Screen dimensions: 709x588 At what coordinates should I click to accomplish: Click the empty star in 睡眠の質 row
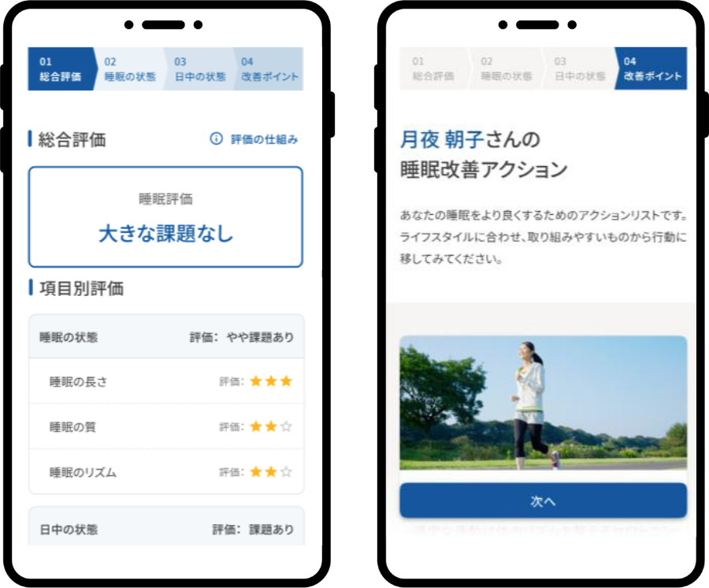pos(286,427)
